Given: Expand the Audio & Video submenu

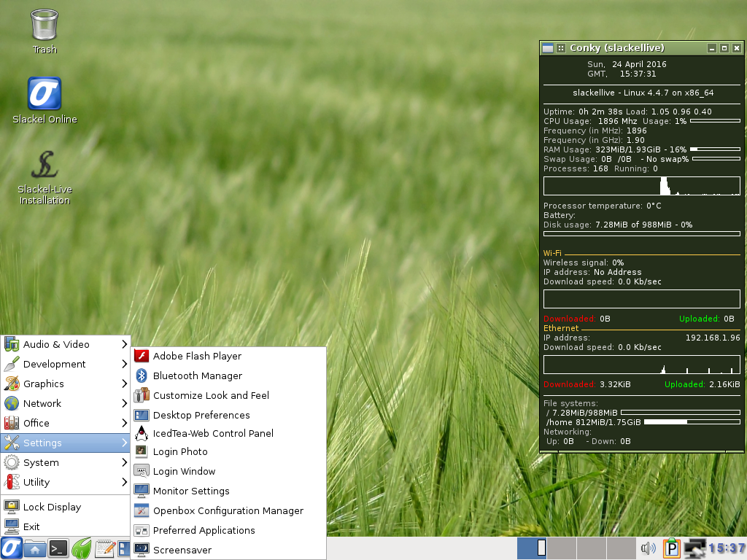Looking at the screenshot, I should point(65,344).
